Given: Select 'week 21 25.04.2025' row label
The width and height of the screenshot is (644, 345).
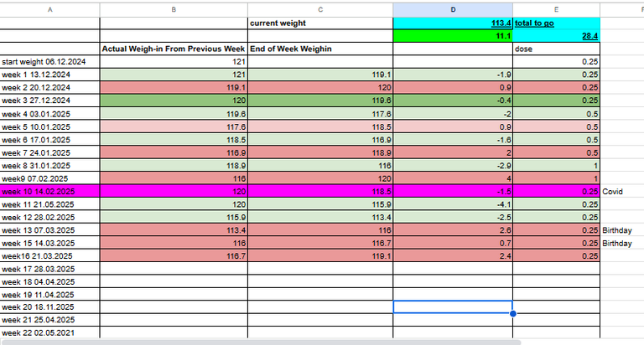Looking at the screenshot, I should (49, 320).
